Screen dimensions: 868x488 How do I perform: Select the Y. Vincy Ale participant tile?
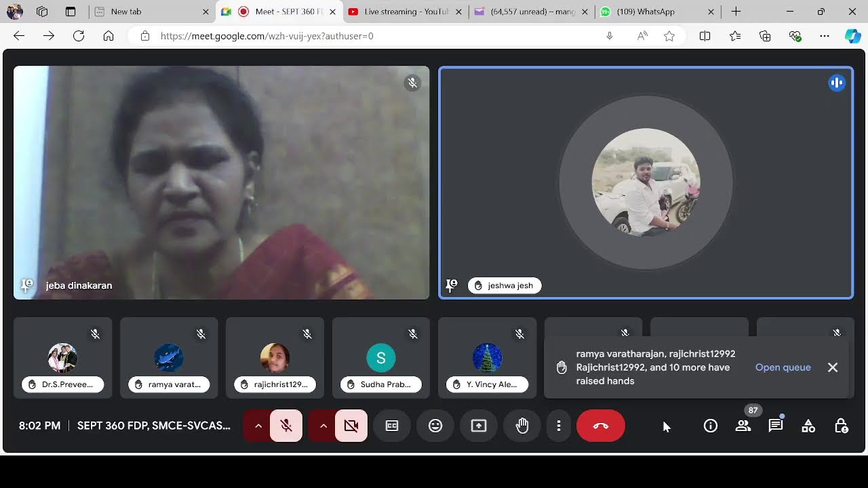487,358
